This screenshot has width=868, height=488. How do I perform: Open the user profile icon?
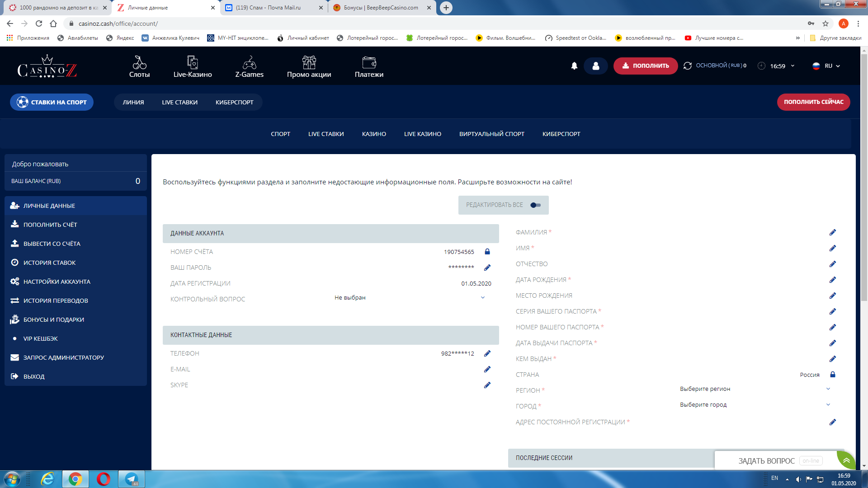point(596,66)
